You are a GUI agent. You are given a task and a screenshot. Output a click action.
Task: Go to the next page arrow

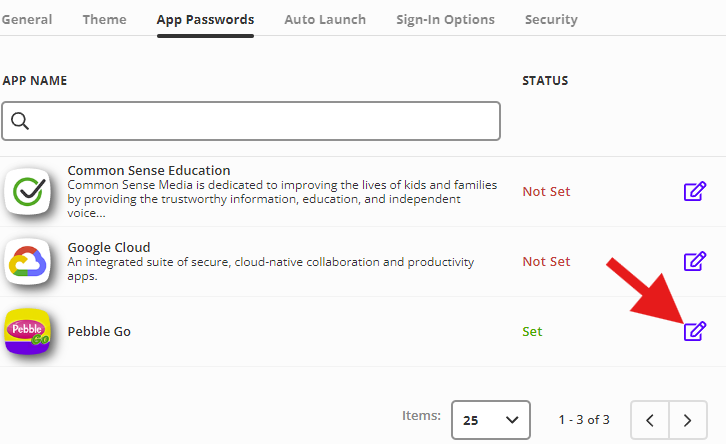[686, 419]
